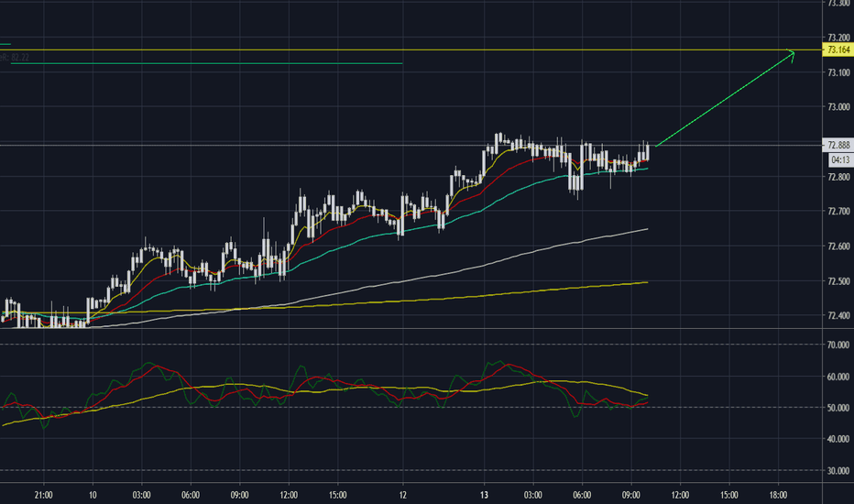Click the 72.400 price scale label
This screenshot has height=504, width=854.
(x=837, y=317)
